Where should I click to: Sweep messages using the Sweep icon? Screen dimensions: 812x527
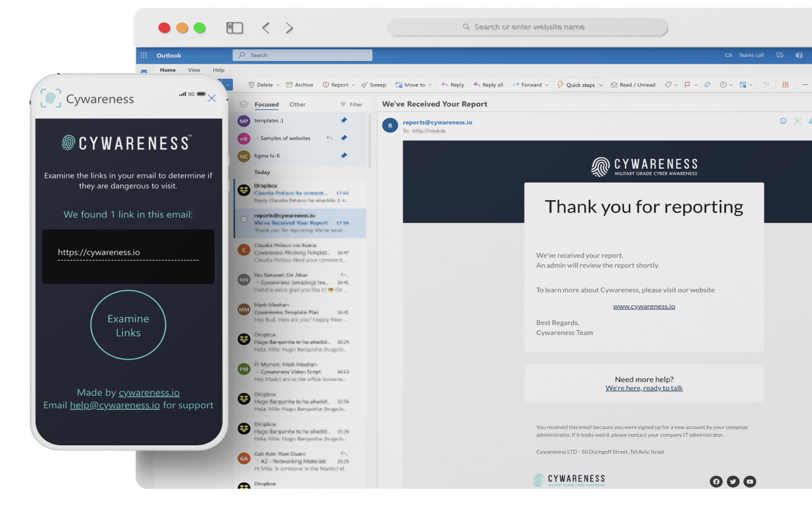[x=373, y=85]
